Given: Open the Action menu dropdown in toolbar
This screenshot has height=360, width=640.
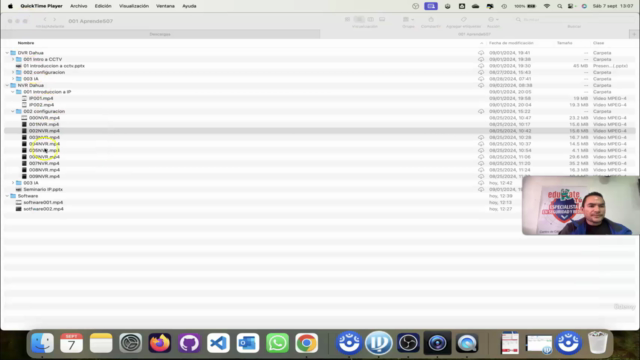Looking at the screenshot, I should 493,19.
